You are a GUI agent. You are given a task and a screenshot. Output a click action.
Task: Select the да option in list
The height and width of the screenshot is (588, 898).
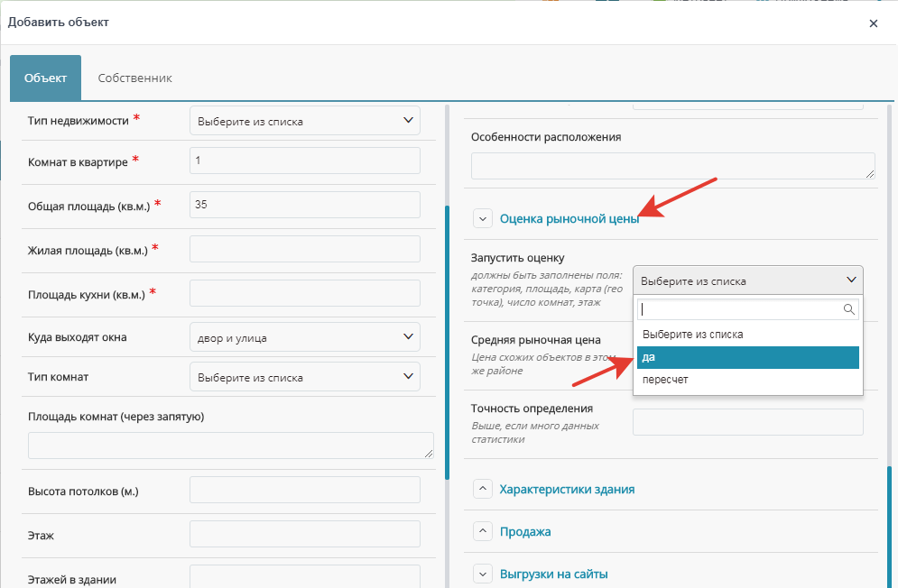tap(748, 357)
